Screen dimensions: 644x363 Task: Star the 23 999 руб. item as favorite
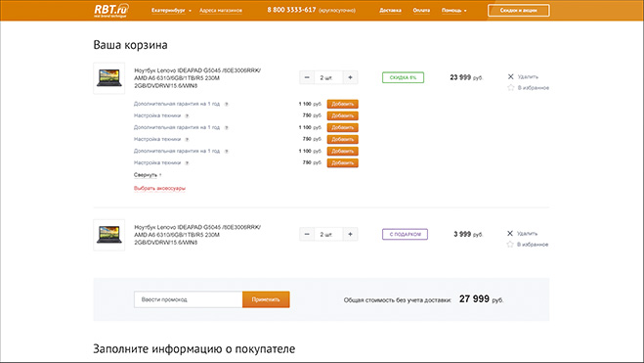click(x=510, y=87)
